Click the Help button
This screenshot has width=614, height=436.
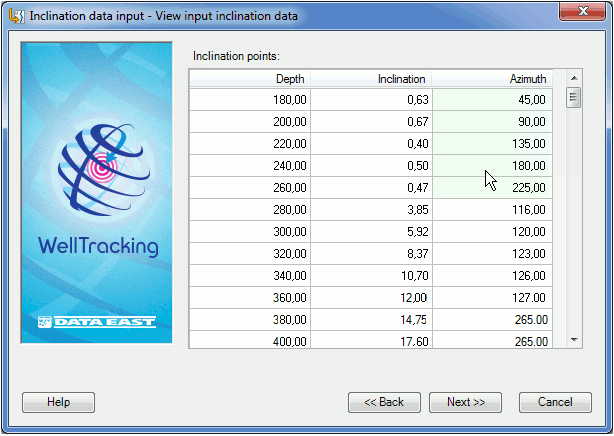tap(58, 402)
